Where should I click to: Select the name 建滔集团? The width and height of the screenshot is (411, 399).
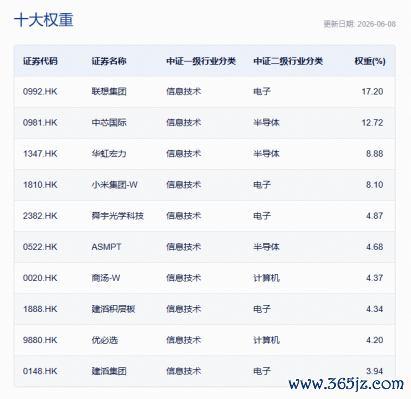click(x=109, y=371)
